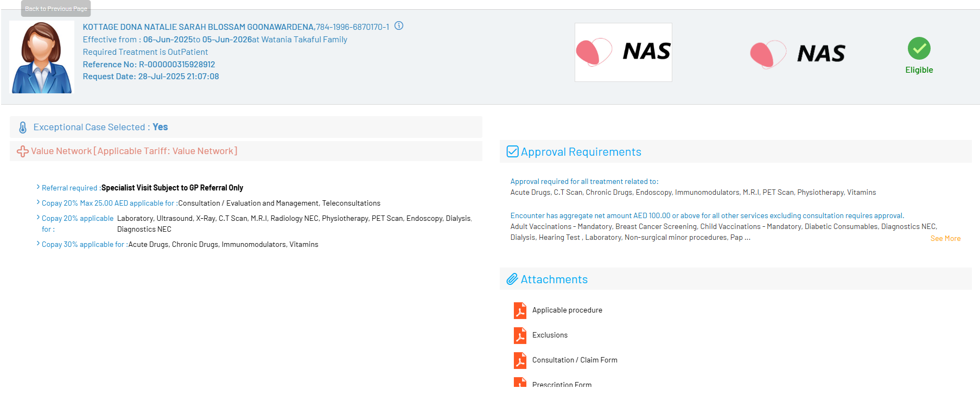
Task: Click the boxed NAS logo
Action: (x=623, y=52)
